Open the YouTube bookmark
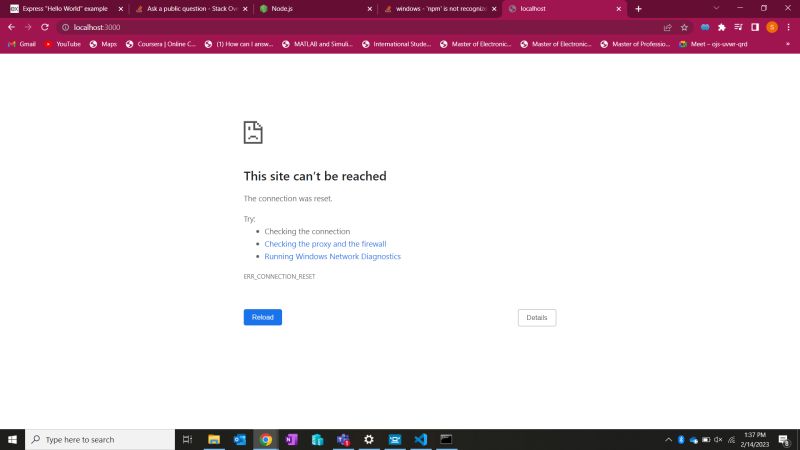Image resolution: width=800 pixels, height=450 pixels. click(63, 44)
